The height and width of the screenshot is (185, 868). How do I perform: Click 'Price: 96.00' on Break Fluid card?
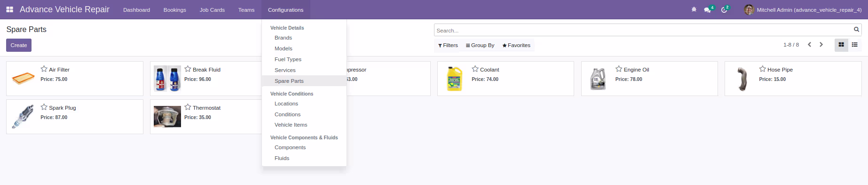coord(197,79)
